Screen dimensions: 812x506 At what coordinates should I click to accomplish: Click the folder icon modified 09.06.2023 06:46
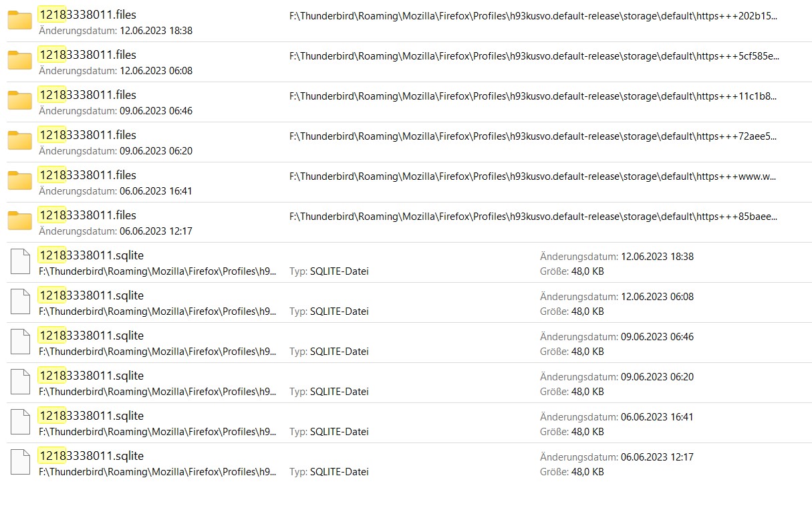(20, 102)
